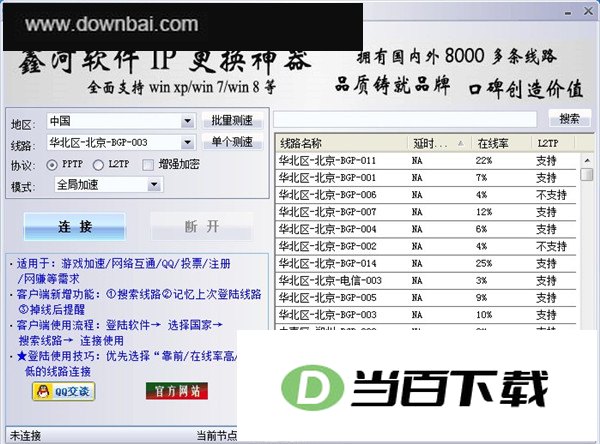Image resolution: width=600 pixels, height=444 pixels.
Task: Minimize the IP changer window
Action: click(x=568, y=13)
